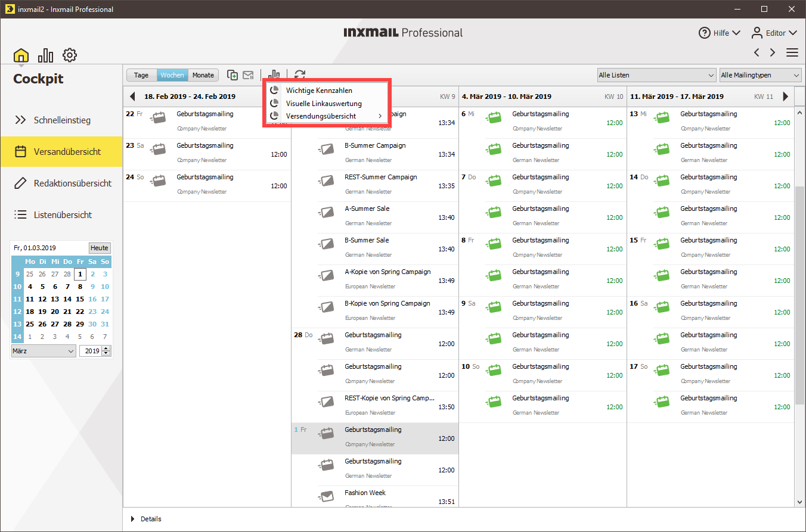Decrease the year with stepper down arrow
The height and width of the screenshot is (532, 806).
[106, 354]
